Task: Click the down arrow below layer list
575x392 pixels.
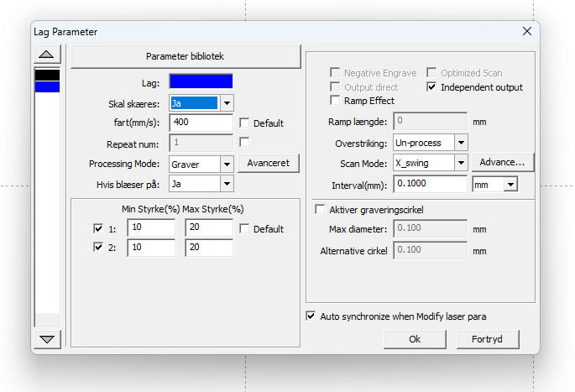Action: pos(47,339)
